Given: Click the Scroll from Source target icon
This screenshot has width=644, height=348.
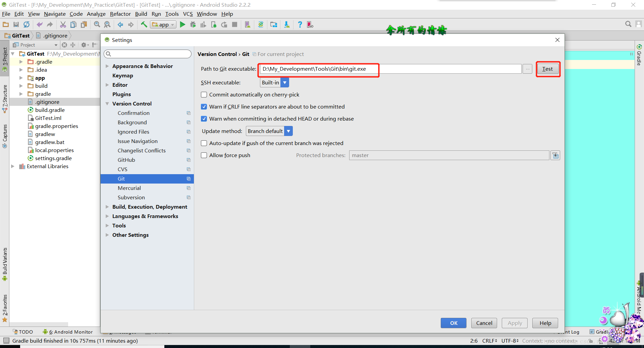Looking at the screenshot, I should pyautogui.click(x=64, y=45).
